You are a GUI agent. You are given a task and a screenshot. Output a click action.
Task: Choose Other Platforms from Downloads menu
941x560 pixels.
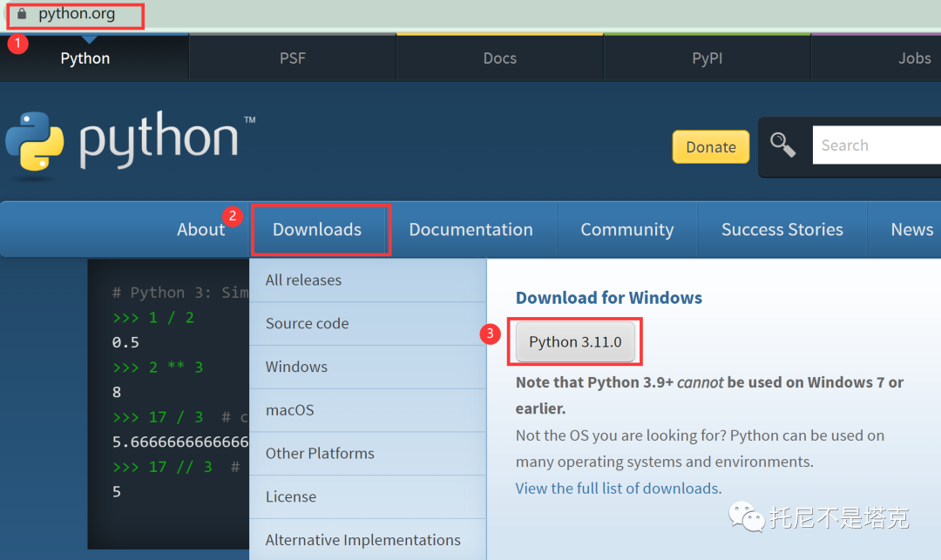[368, 453]
